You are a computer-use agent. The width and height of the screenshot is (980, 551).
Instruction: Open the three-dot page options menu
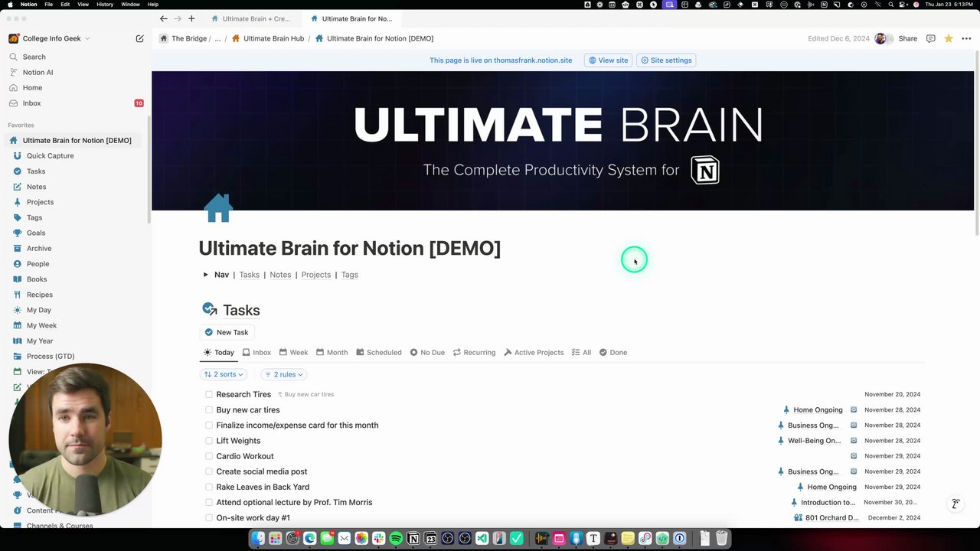coord(966,38)
